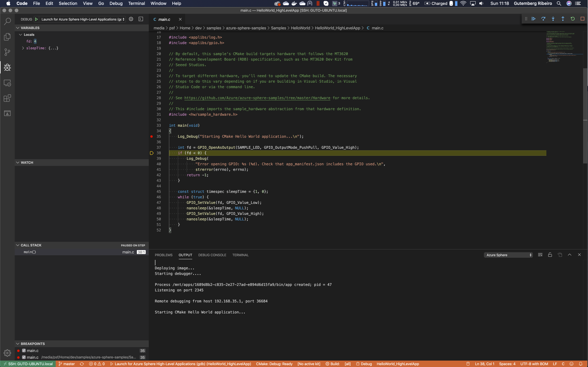Toggle the red breakpoint on line 35
The width and height of the screenshot is (588, 367).
[151, 137]
